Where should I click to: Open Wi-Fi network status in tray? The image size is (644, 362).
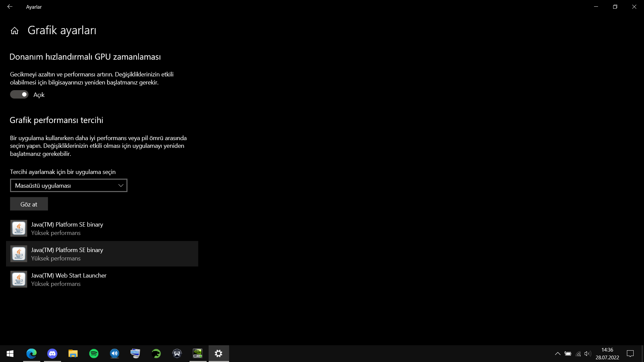pos(578,354)
